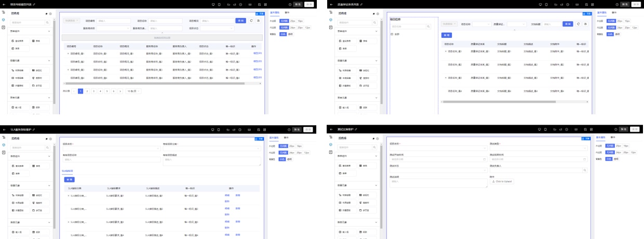Click the desktop preview icon in the 测试实施维护 top bar
Screen dimensions: 644x239
[x=539, y=129]
